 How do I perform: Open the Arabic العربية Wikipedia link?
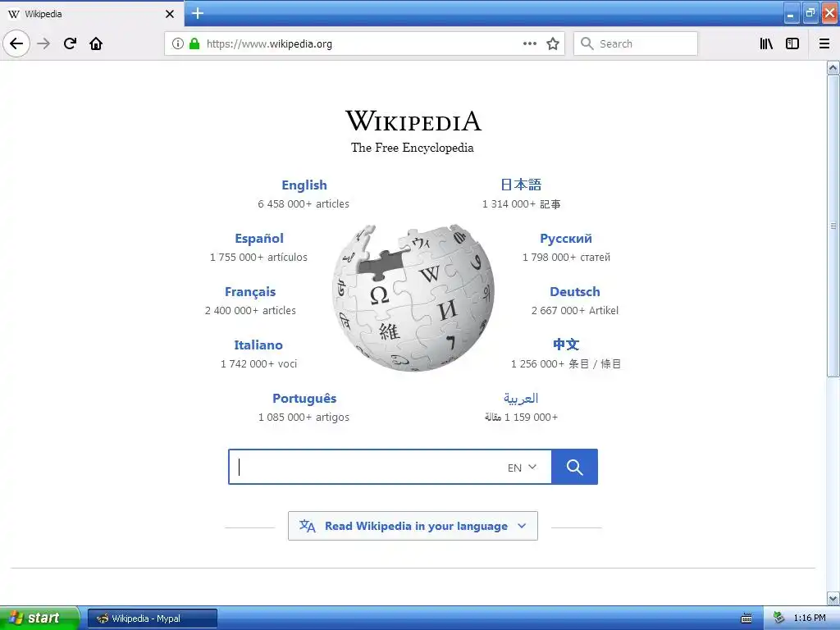[521, 398]
